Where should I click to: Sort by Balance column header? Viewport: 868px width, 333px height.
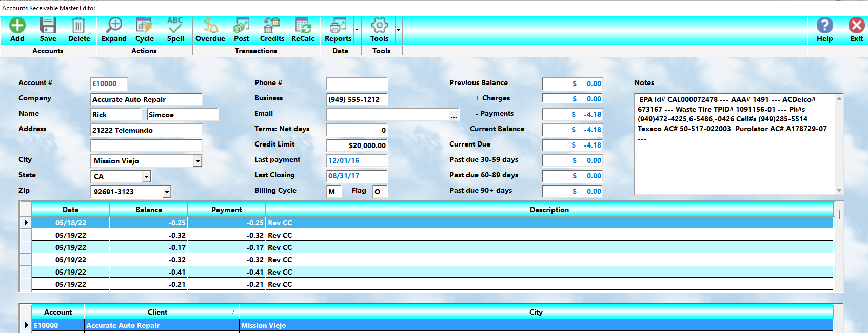click(x=149, y=210)
